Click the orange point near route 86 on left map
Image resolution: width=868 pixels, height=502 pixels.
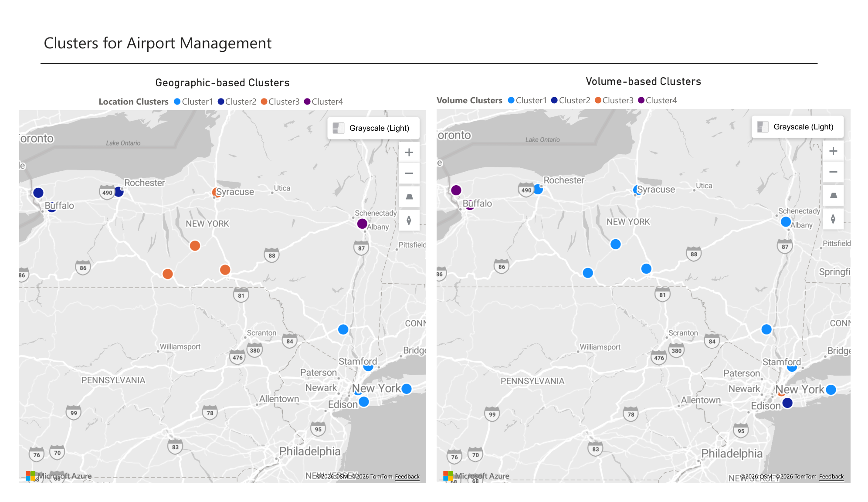click(167, 274)
